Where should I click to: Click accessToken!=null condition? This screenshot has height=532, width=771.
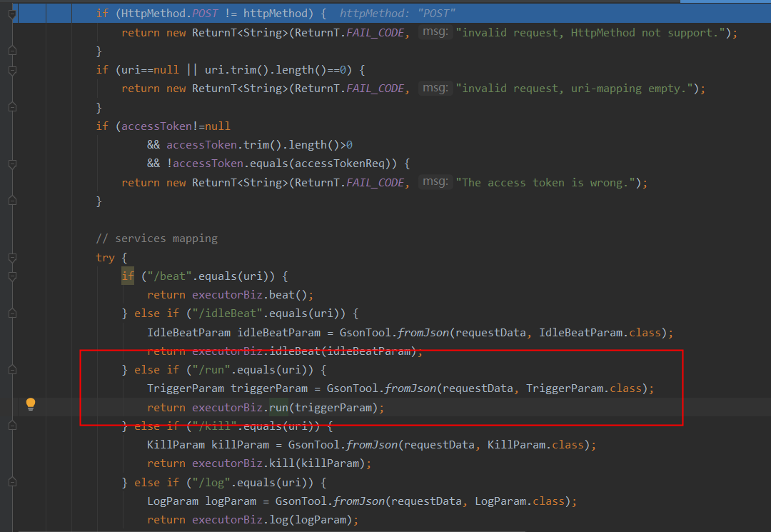coord(176,126)
